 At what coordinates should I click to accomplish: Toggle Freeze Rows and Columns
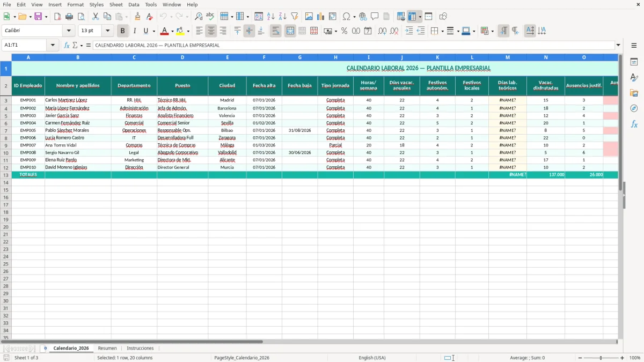point(413,17)
